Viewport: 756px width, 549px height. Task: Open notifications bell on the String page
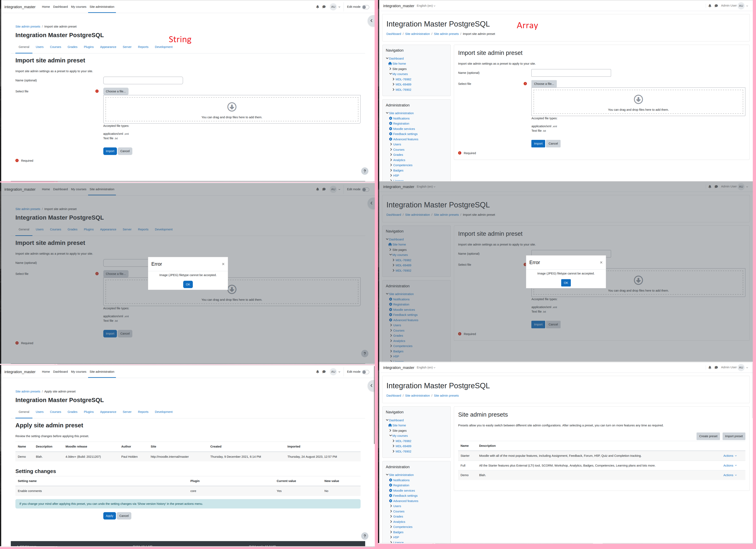point(317,7)
